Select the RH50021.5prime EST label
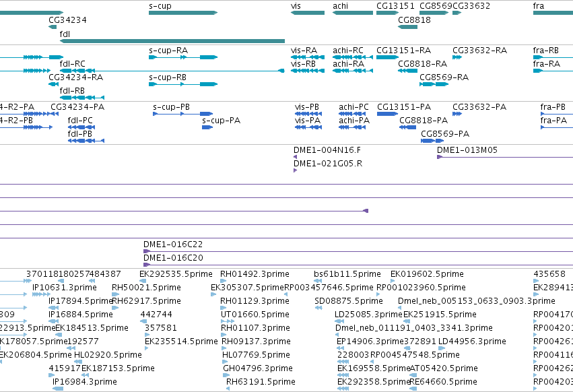The width and height of the screenshot is (573, 392). (146, 288)
